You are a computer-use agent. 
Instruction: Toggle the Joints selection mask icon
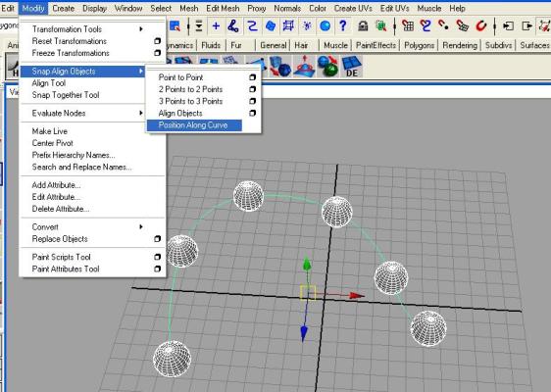tap(233, 26)
